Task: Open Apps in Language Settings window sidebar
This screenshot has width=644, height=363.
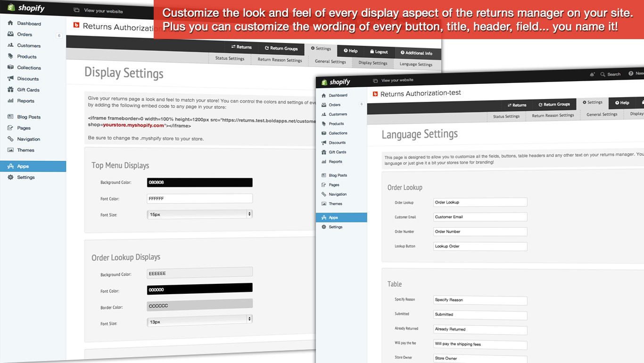Action: (341, 217)
